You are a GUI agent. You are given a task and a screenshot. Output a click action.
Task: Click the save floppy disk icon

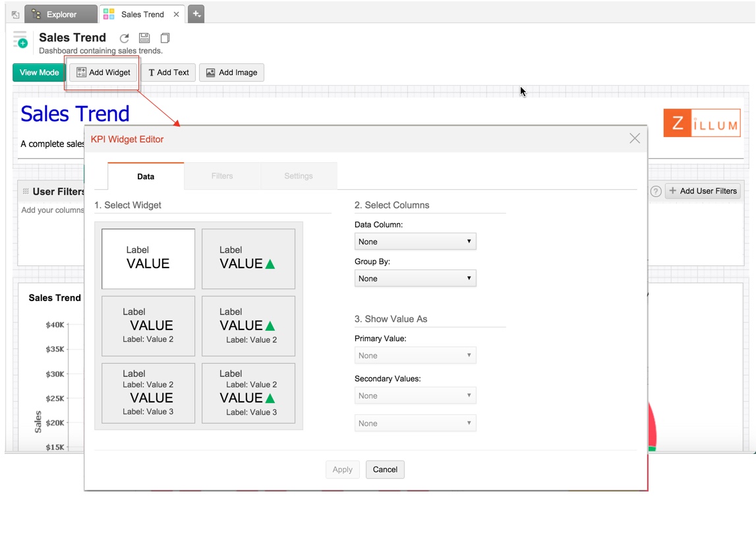point(144,39)
